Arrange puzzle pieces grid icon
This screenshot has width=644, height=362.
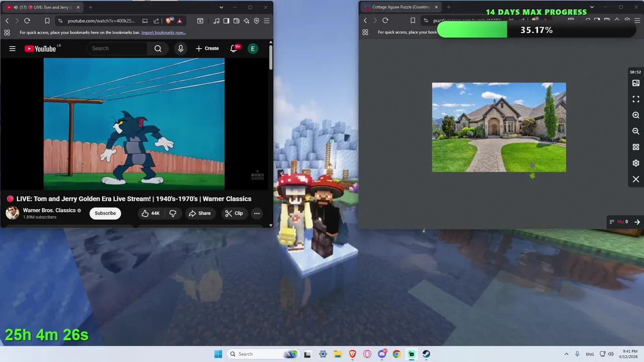[x=636, y=147]
